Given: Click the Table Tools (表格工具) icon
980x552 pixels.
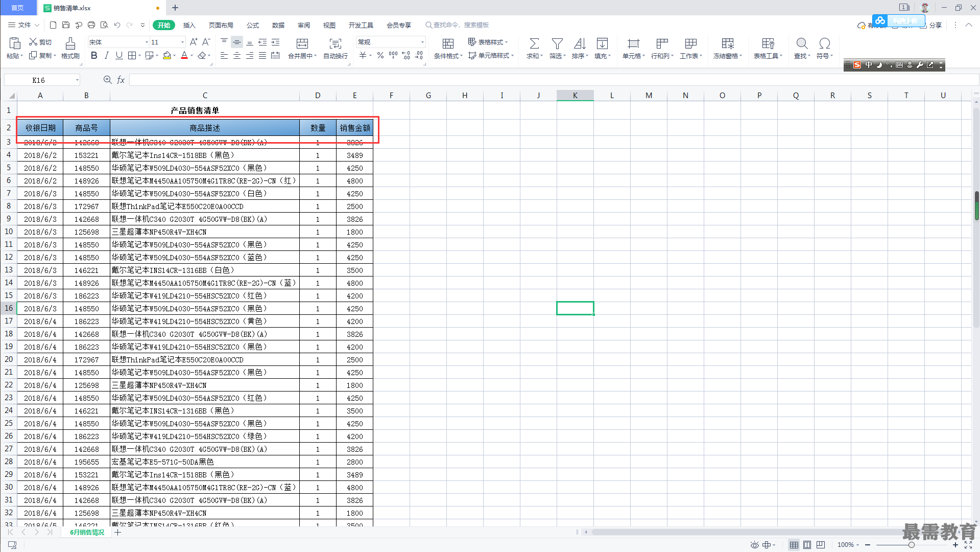Looking at the screenshot, I should pyautogui.click(x=768, y=43).
